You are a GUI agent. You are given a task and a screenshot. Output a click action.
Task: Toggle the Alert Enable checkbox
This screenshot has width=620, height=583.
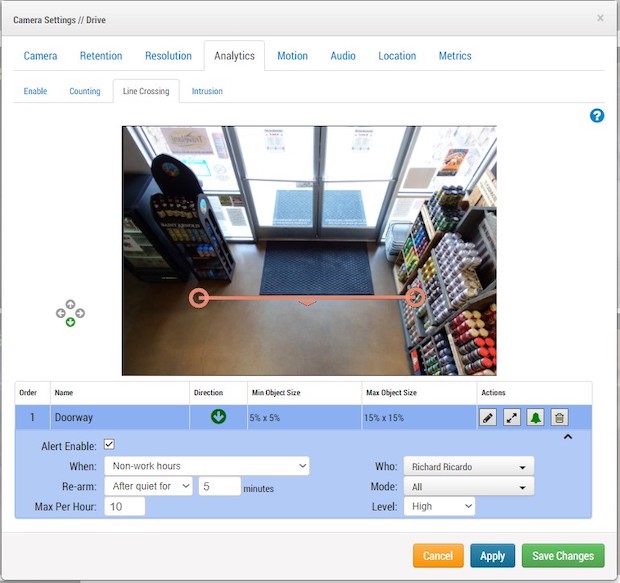coord(110,445)
